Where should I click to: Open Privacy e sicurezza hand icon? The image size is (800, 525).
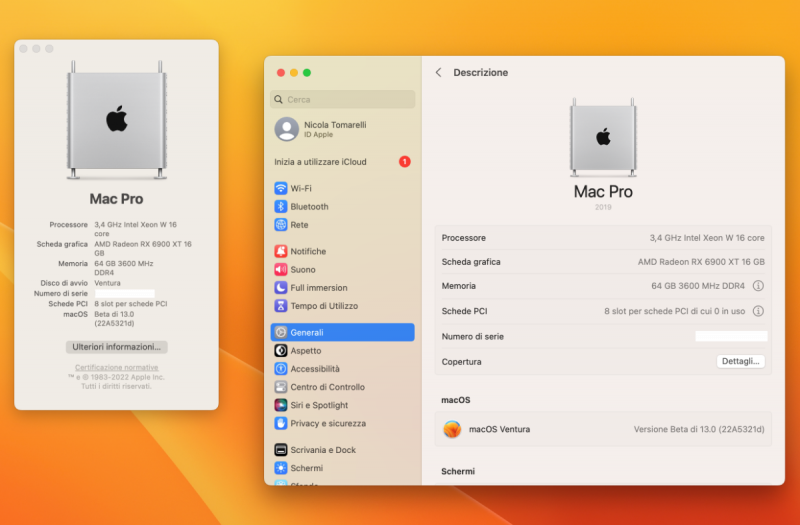281,423
